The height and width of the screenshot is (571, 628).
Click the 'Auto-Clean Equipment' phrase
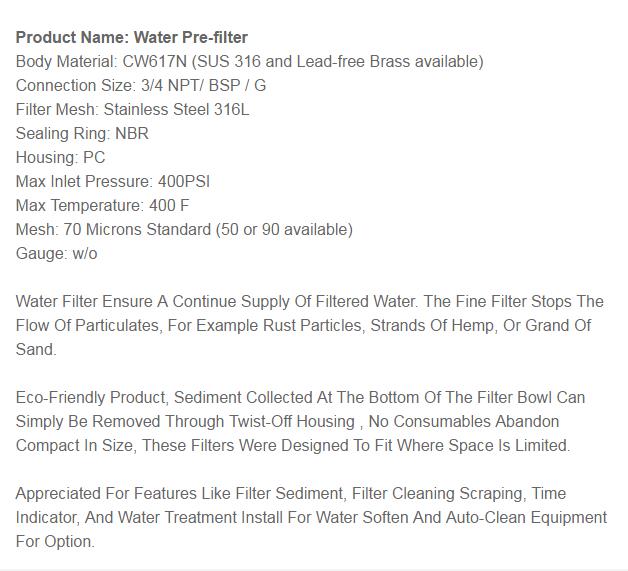526,518
